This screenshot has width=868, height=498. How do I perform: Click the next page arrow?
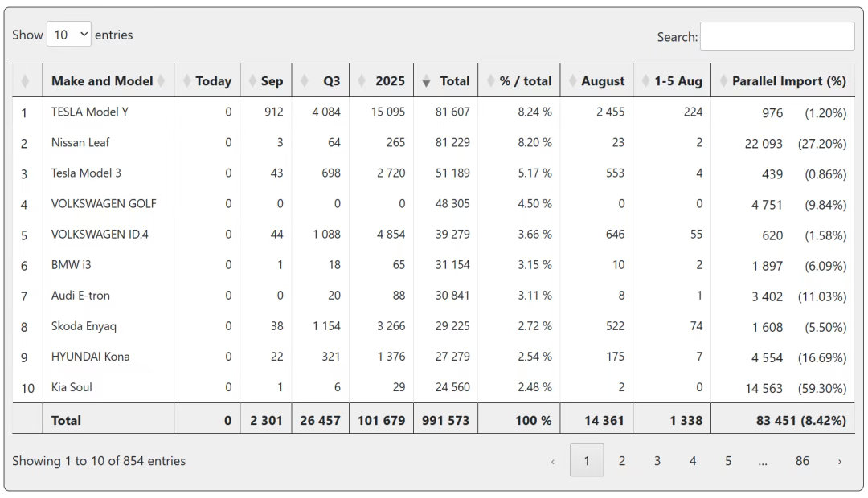click(840, 461)
